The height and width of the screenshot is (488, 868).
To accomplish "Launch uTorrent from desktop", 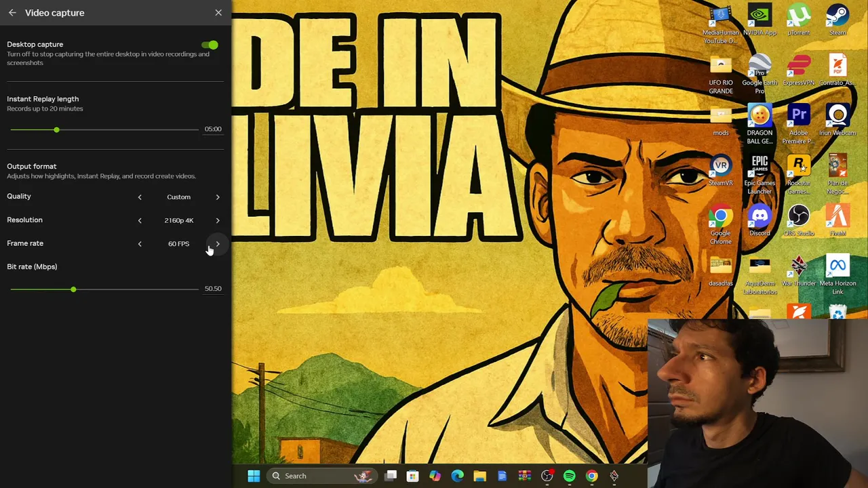I will click(799, 20).
